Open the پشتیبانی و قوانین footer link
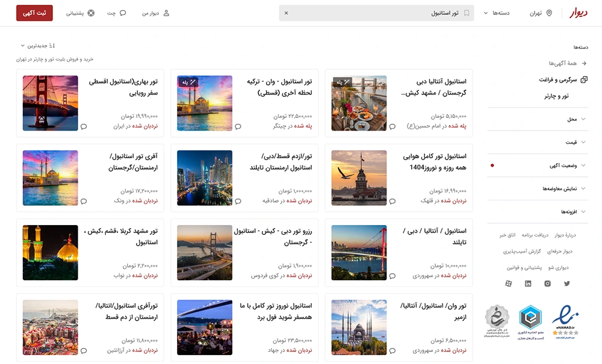The width and height of the screenshot is (602, 364). (x=524, y=268)
